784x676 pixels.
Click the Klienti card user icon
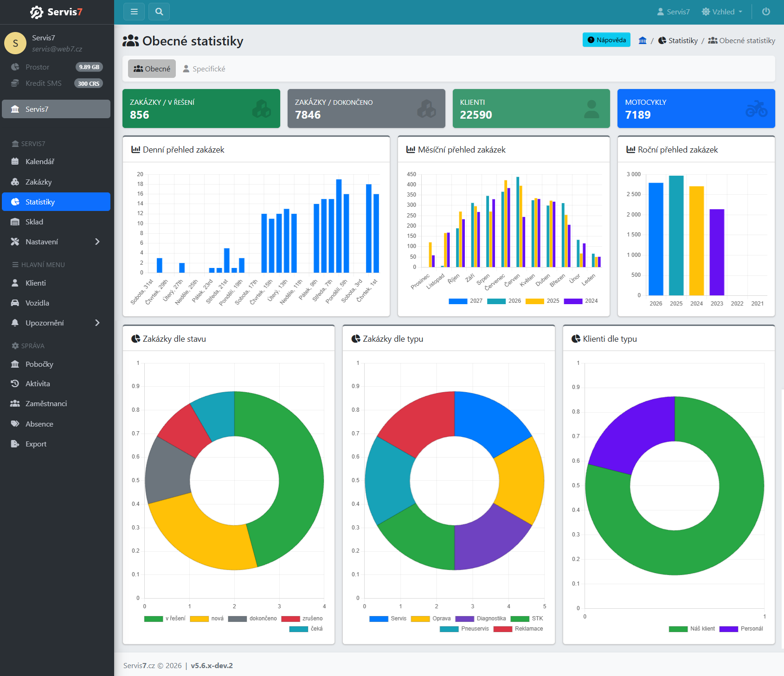coord(591,109)
